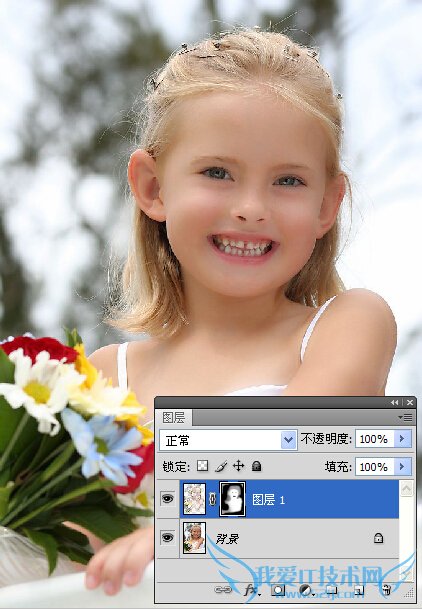Delete layer using trash icon
Viewport: 422px width, 609px height.
[x=386, y=590]
